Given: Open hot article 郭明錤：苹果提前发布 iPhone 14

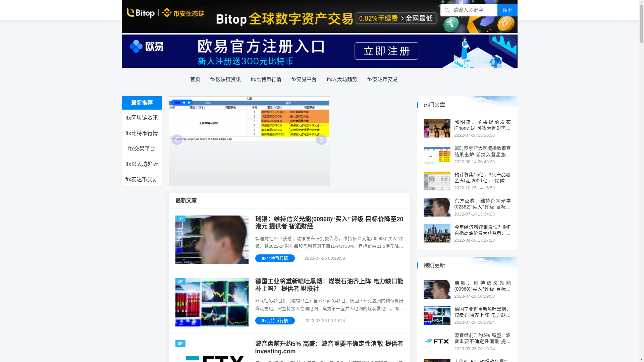Looking at the screenshot, I should pyautogui.click(x=482, y=125).
